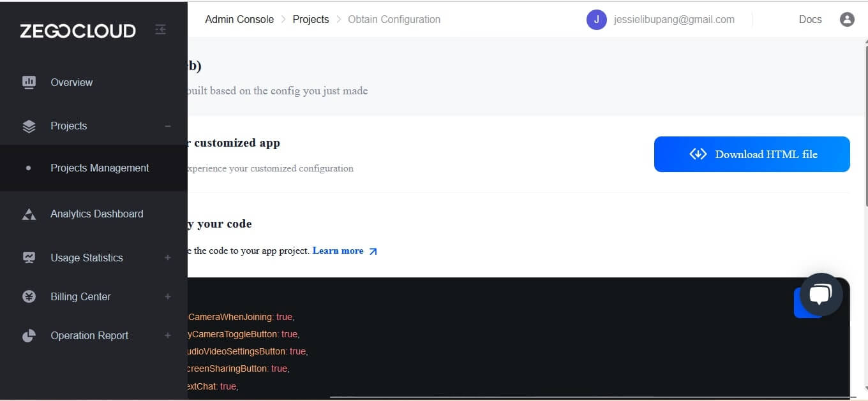The height and width of the screenshot is (401, 868).
Task: Navigate to Admin Console via breadcrumb
Action: coord(239,19)
